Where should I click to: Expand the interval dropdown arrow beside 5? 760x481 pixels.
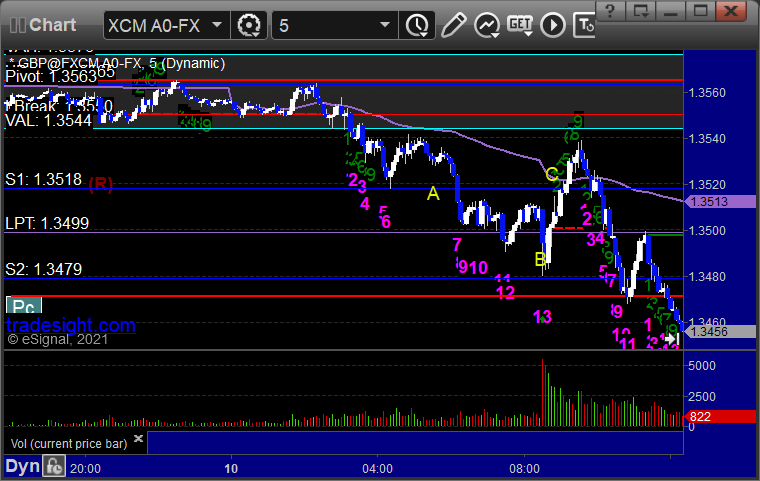pos(385,24)
